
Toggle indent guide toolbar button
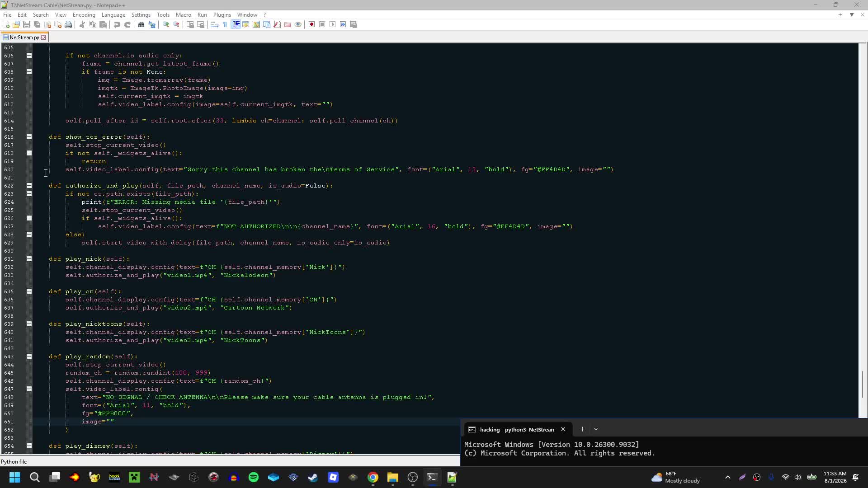(x=236, y=24)
